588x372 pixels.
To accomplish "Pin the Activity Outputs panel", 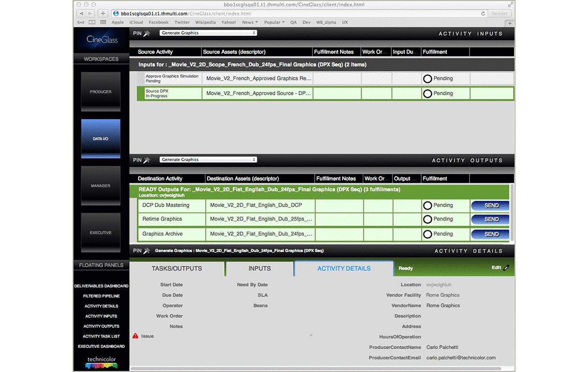I will (x=146, y=160).
